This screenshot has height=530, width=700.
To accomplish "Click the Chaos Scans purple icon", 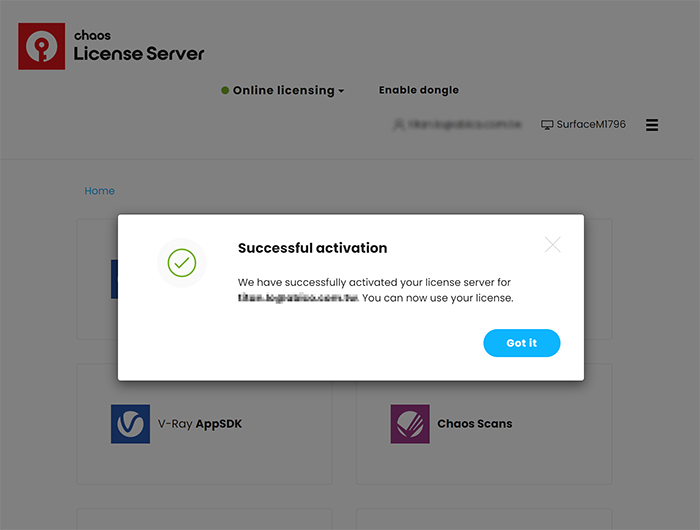I will tap(410, 424).
